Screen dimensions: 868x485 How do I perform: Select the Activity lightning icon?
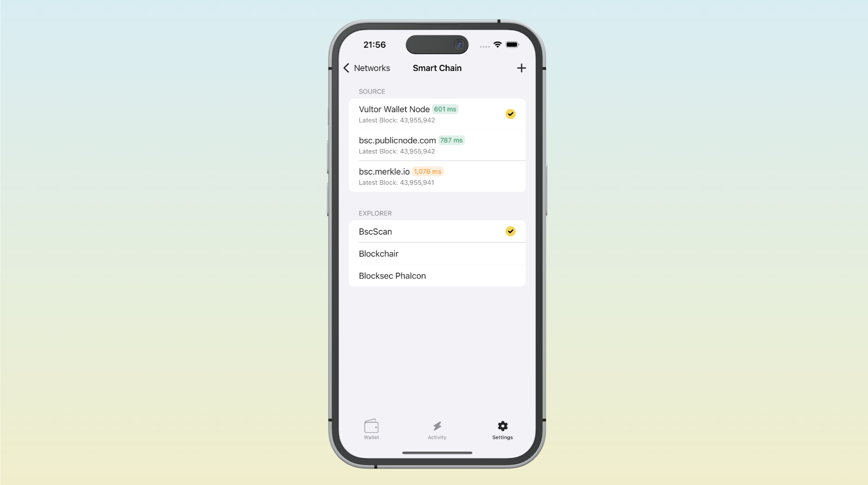pos(437,426)
